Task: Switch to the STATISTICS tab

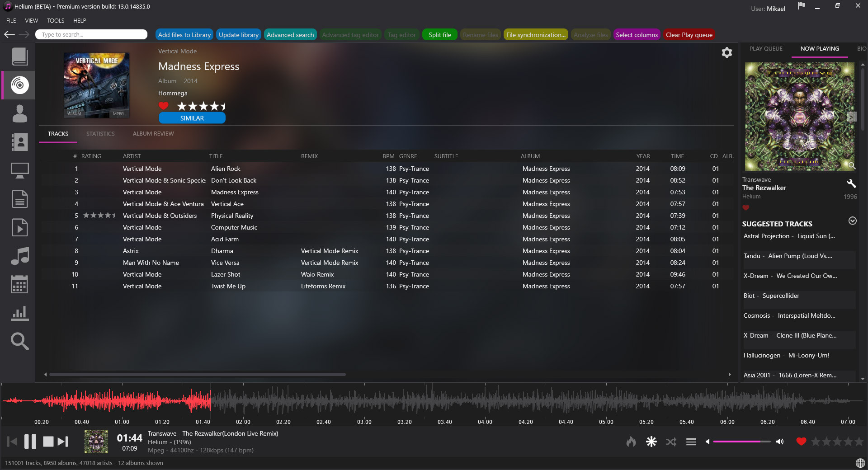Action: pyautogui.click(x=100, y=134)
